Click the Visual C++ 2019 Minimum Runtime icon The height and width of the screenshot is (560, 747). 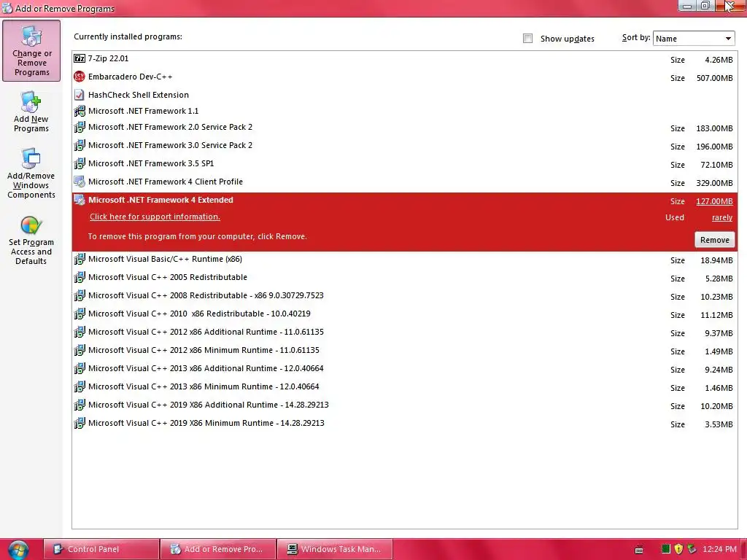coord(80,423)
